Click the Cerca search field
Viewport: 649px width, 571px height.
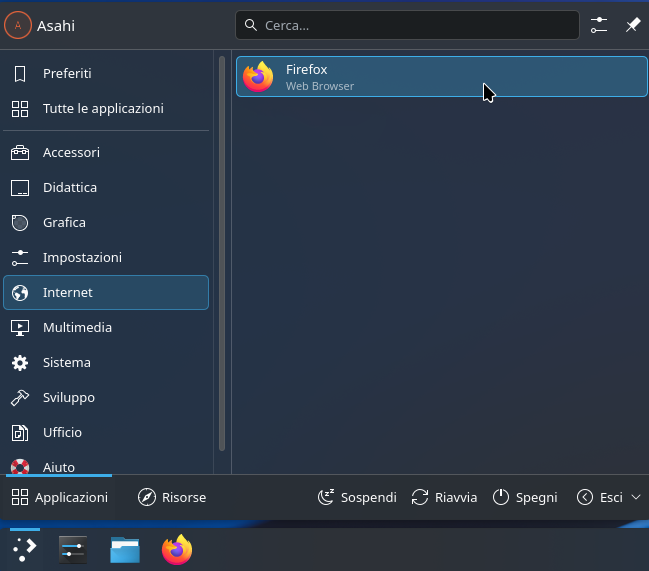pos(407,25)
